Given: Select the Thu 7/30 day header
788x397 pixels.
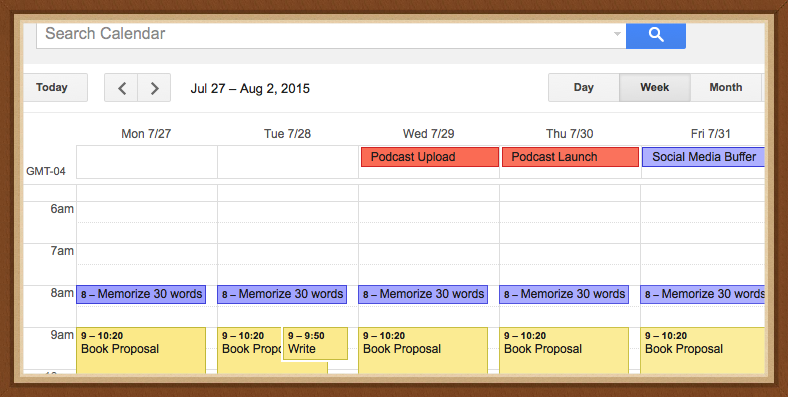Looking at the screenshot, I should 569,134.
